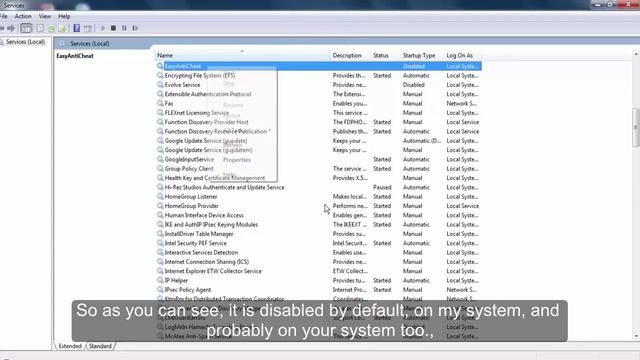
Task: Open the Help menu
Action: (64, 16)
